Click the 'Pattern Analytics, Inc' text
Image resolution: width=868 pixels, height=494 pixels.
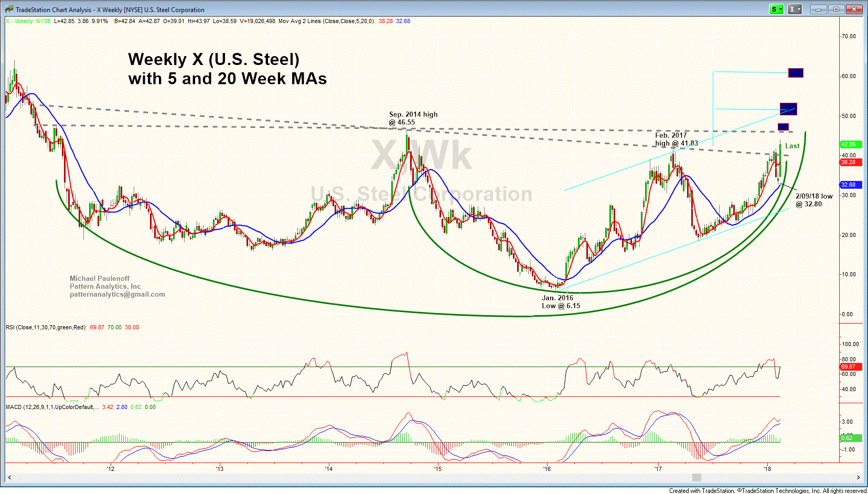click(105, 286)
